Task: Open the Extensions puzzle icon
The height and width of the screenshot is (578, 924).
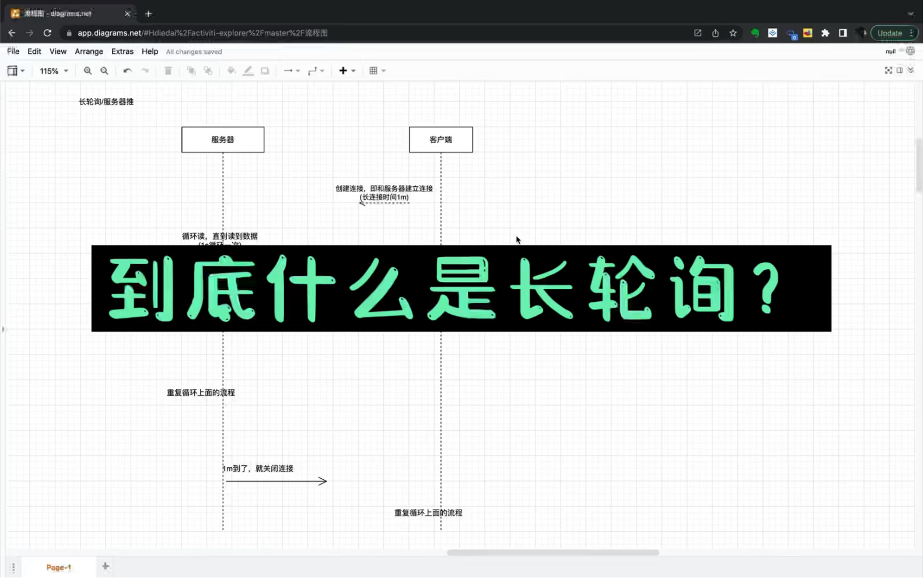Action: pyautogui.click(x=825, y=33)
